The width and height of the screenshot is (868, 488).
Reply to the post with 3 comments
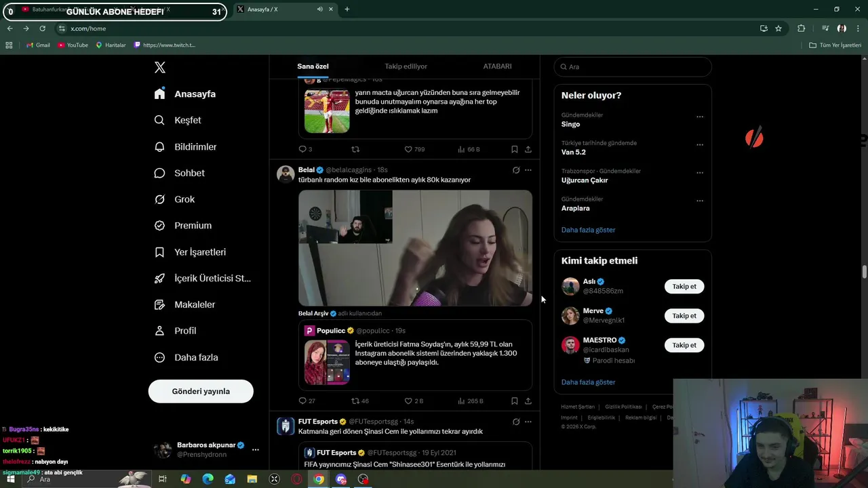click(305, 149)
